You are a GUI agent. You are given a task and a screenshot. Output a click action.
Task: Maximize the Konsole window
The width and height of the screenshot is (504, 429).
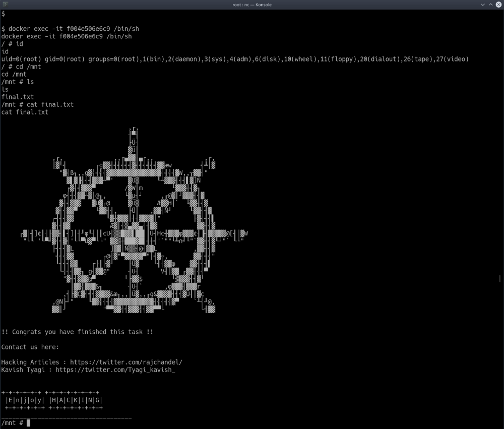click(x=491, y=4)
